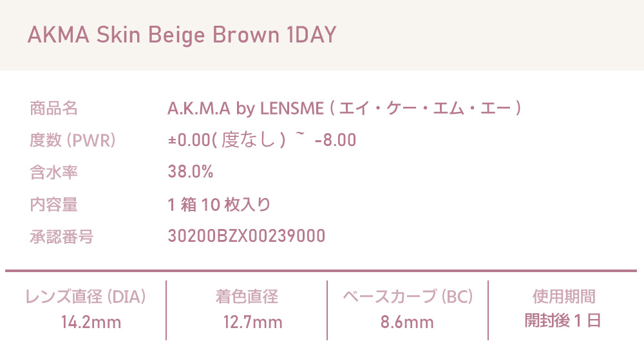Click the 使用期間 heading
The width and height of the screenshot is (644, 348).
coord(563,297)
